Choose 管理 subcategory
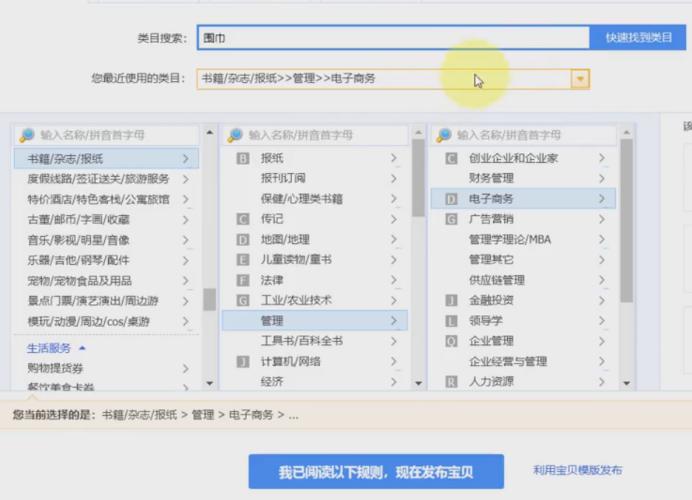Screen dimensions: 692x500 tap(315, 320)
